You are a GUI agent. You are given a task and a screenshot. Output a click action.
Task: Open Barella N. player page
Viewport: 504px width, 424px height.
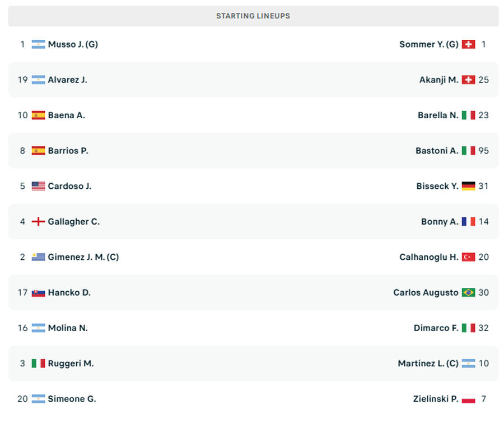pos(437,115)
